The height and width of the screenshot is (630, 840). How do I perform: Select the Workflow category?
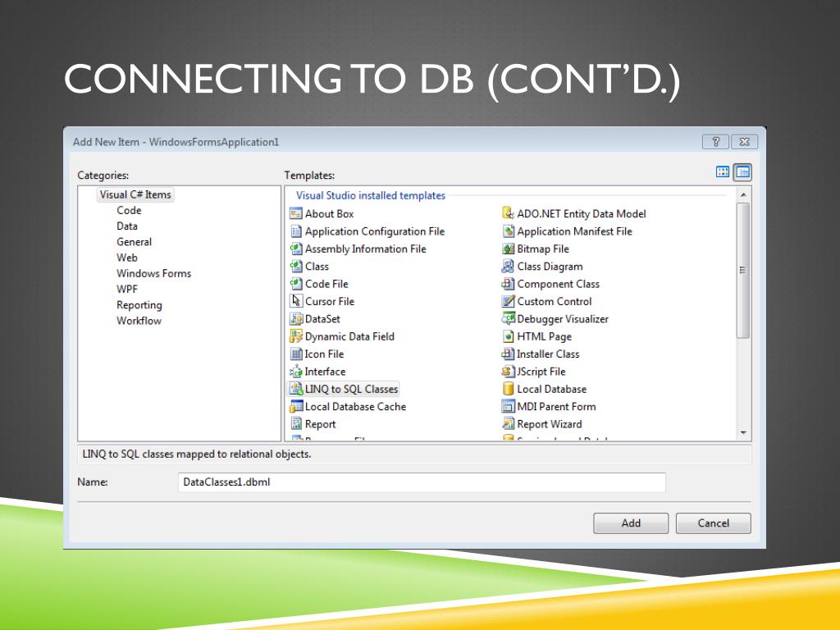click(139, 321)
